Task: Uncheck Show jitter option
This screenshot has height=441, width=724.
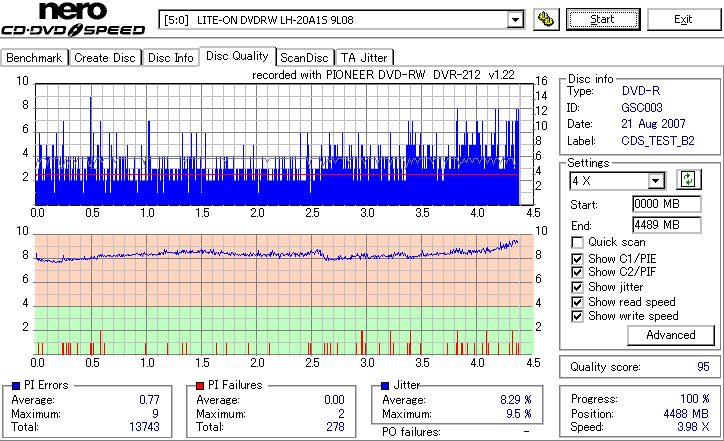Action: pyautogui.click(x=577, y=287)
